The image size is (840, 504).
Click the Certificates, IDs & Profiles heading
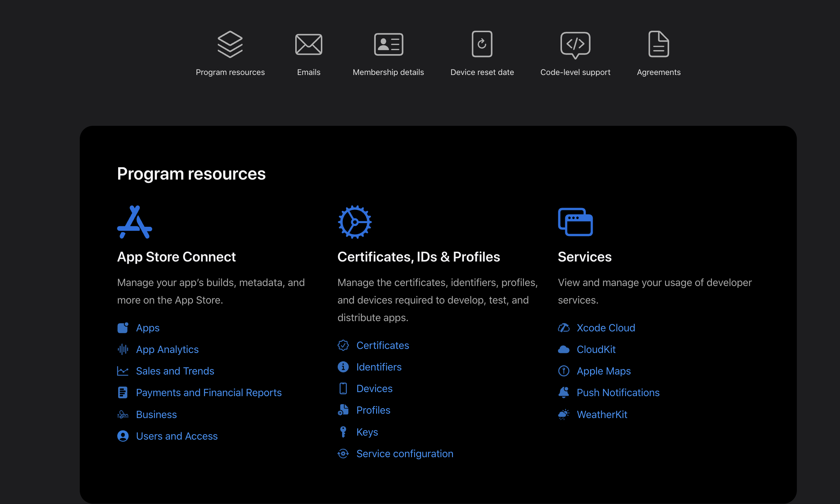419,257
